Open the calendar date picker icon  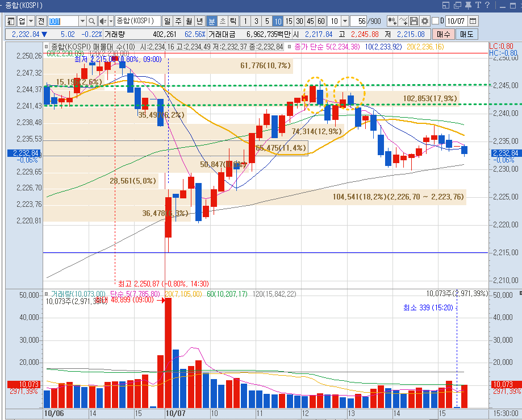[x=473, y=22]
